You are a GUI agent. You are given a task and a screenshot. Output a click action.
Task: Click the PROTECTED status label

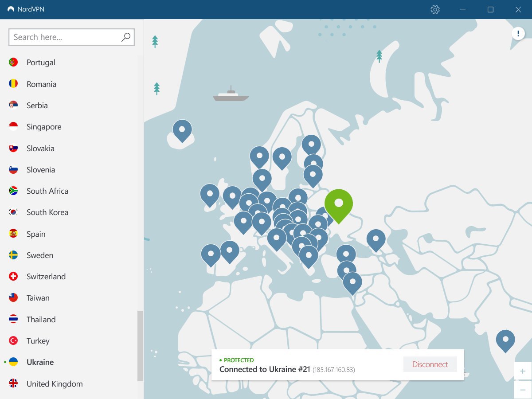click(239, 360)
